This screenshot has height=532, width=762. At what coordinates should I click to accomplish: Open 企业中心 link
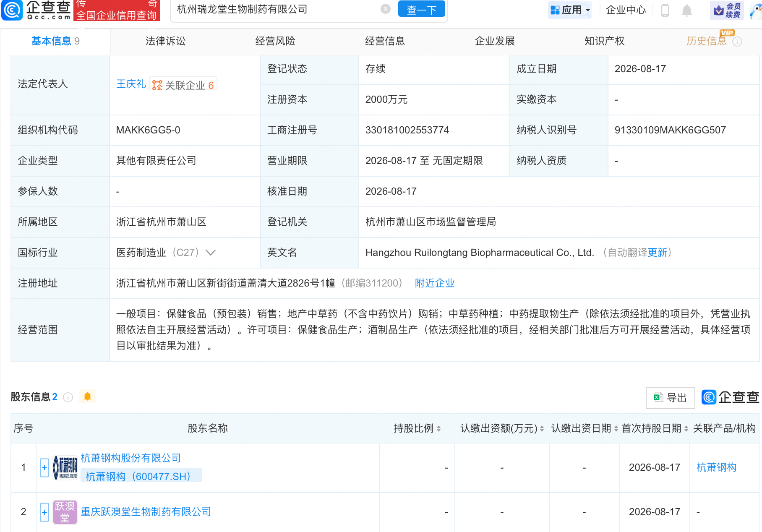pyautogui.click(x=626, y=10)
